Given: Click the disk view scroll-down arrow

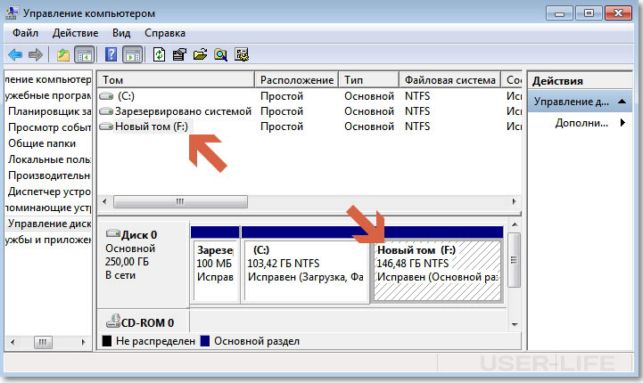Looking at the screenshot, I should pos(514,324).
